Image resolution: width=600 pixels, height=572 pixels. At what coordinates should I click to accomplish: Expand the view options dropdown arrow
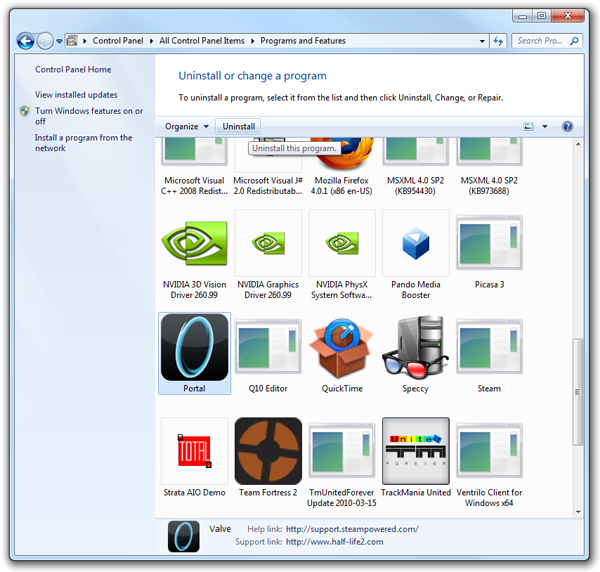[545, 127]
